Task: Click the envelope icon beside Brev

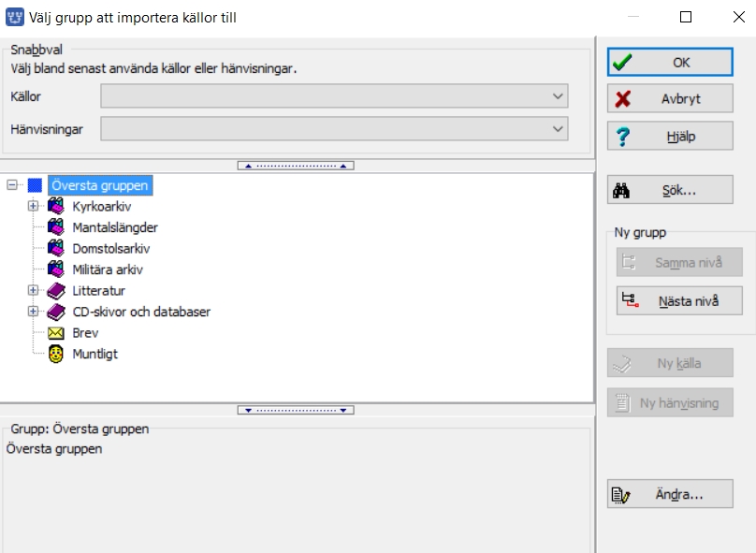Action: (x=56, y=333)
